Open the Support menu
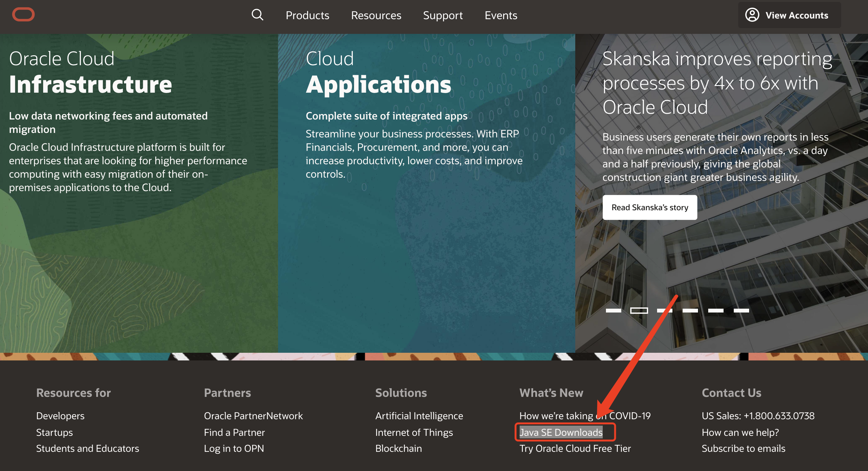 click(443, 15)
